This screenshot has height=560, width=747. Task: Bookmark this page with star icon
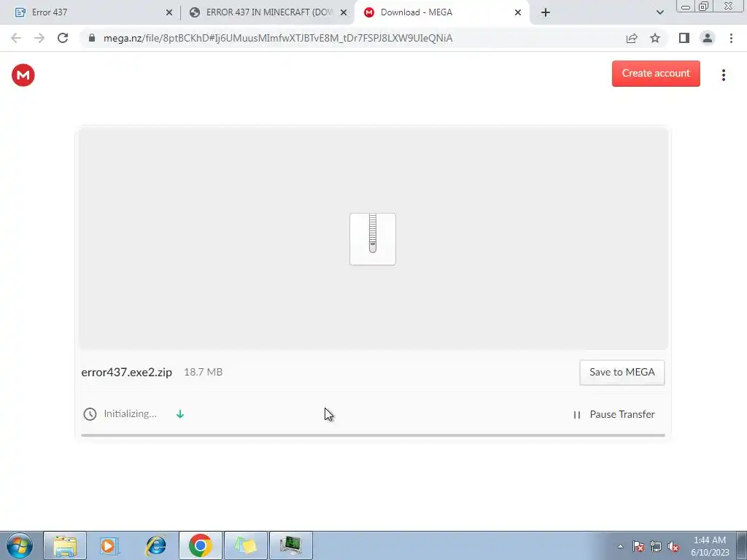click(x=655, y=38)
